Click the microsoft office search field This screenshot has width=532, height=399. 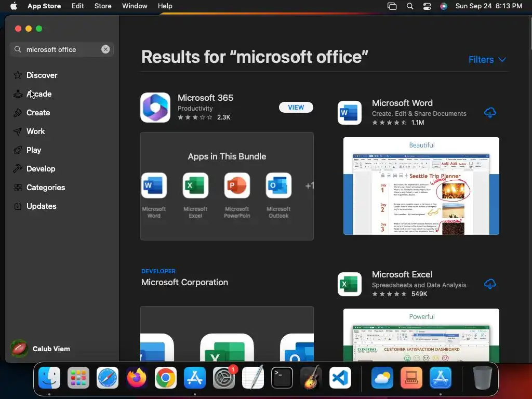pos(62,49)
